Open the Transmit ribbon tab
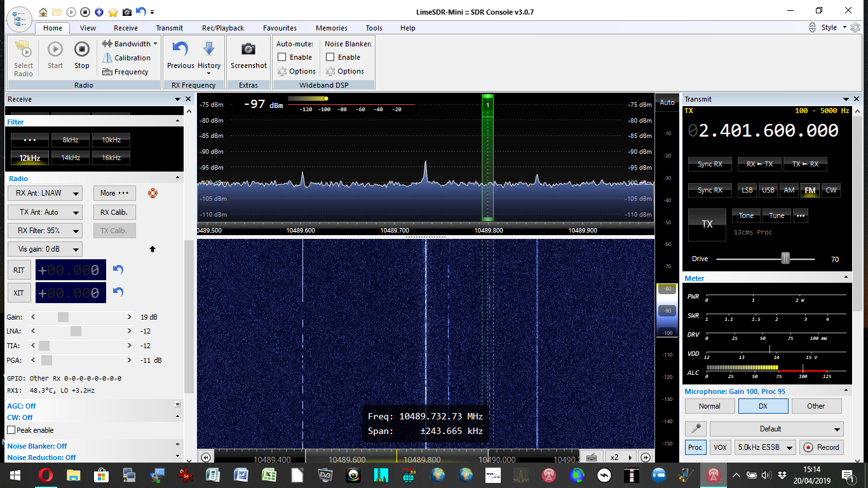868x488 pixels. 169,28
